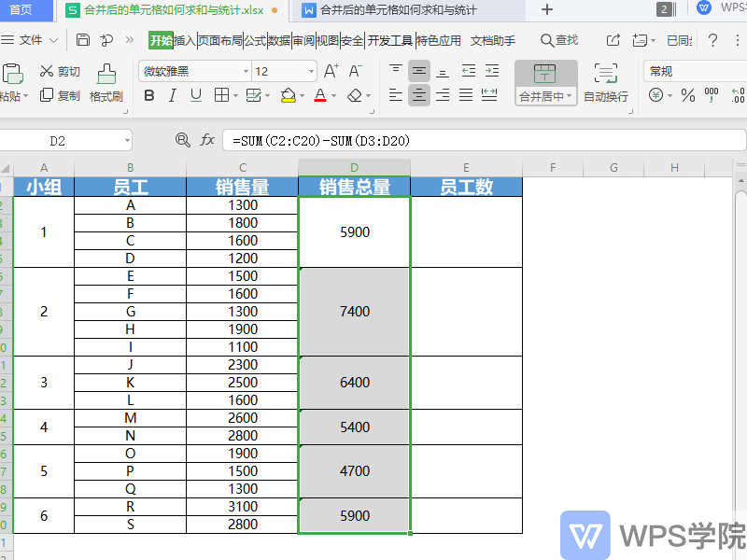Open the font size dropdown 12
The width and height of the screenshot is (747, 560).
311,72
